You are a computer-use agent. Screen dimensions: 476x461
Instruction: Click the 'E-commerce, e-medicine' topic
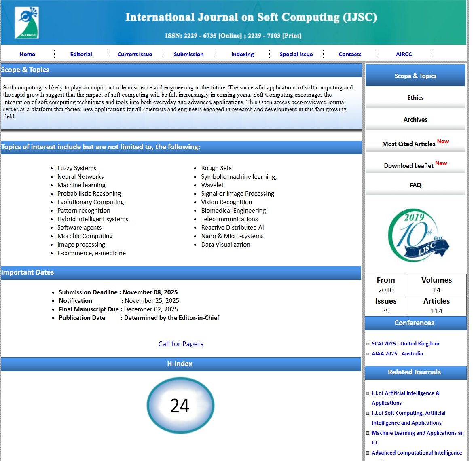[91, 253]
